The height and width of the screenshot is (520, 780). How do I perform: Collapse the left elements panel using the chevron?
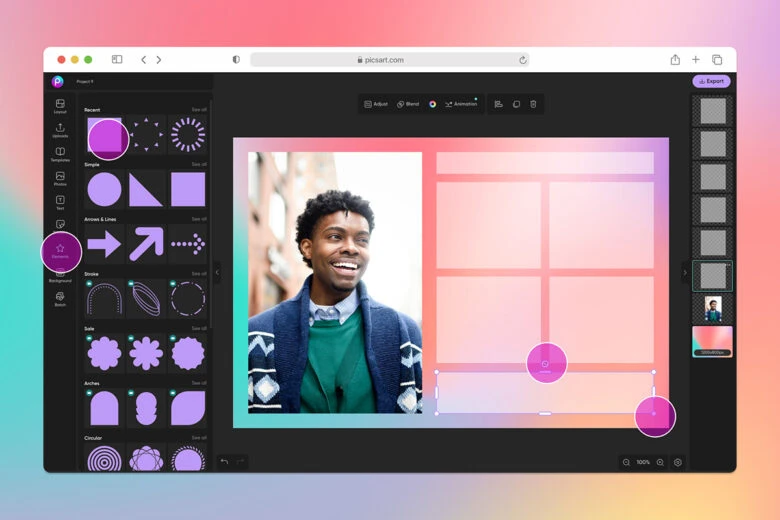coord(217,271)
